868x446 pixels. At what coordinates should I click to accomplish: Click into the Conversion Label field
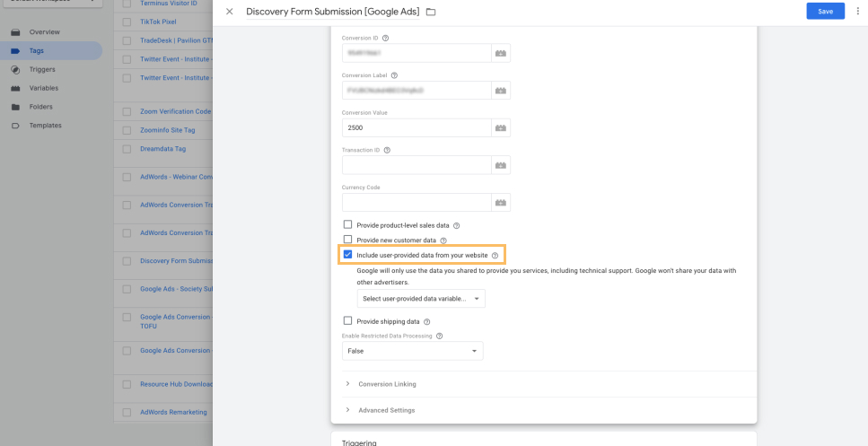click(416, 91)
